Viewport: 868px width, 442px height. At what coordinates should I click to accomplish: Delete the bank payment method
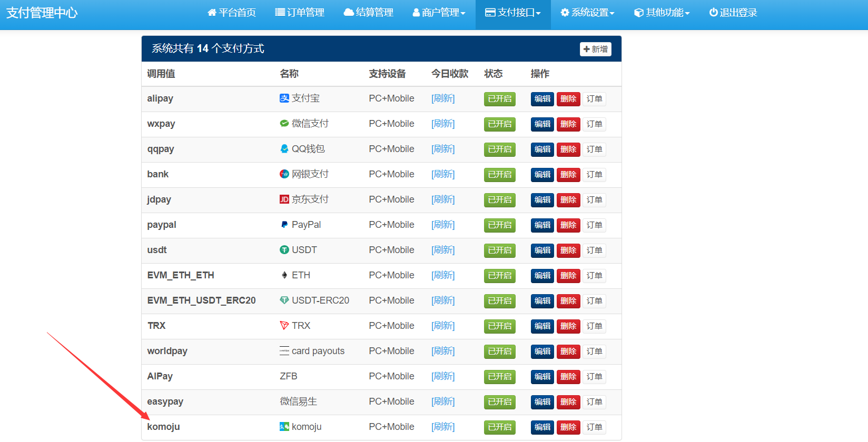point(568,175)
